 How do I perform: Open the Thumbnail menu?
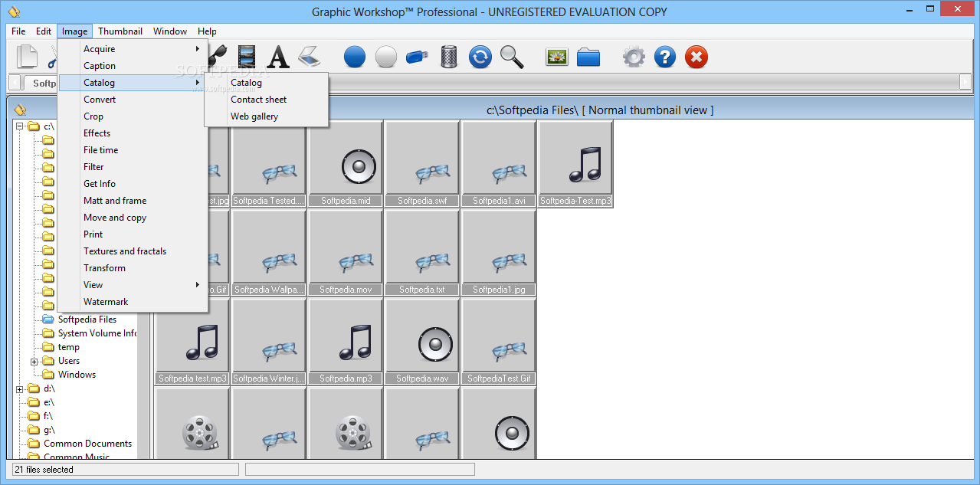coord(120,31)
